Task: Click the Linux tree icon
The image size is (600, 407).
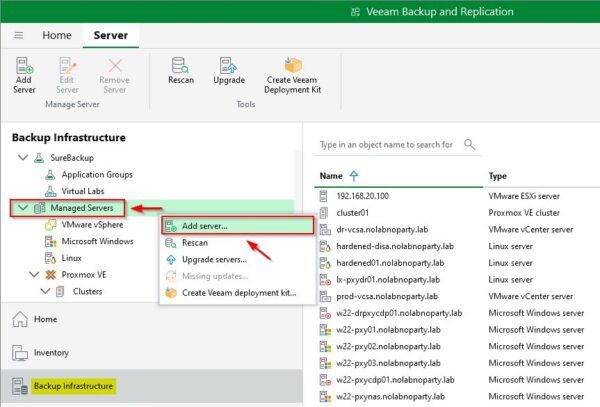Action: pyautogui.click(x=51, y=258)
